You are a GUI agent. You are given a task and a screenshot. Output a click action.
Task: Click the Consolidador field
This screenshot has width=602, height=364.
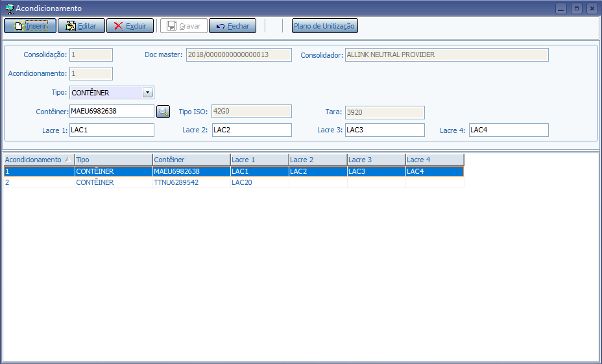[x=447, y=55]
